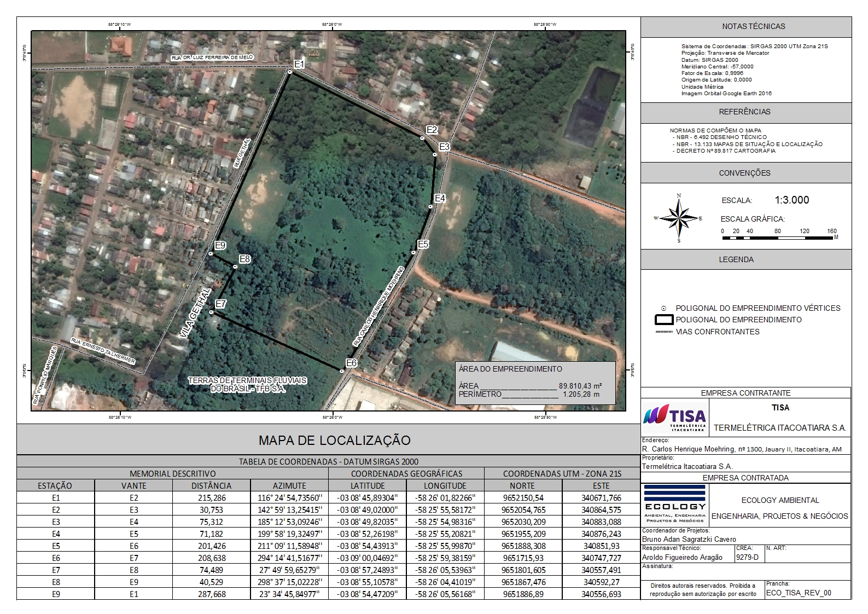Viewport: 868px width, 614px height.
Task: Select vertex marker E5 on the map
Action: tap(413, 252)
